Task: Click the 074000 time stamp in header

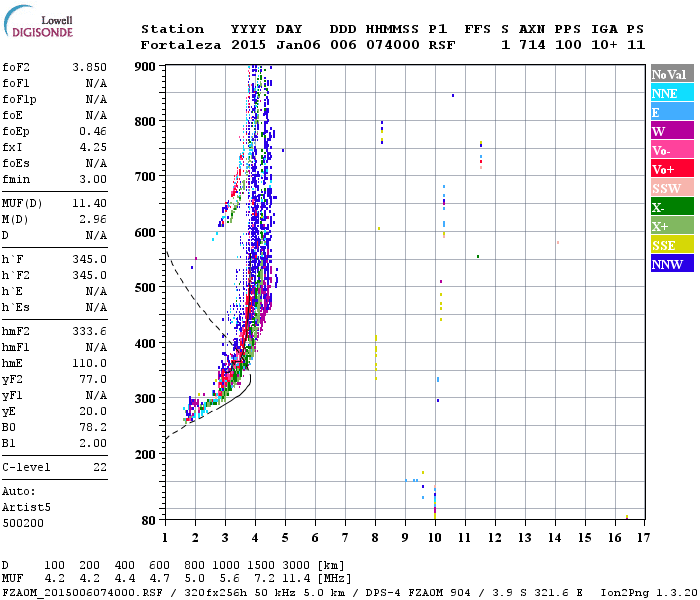Action: point(393,45)
